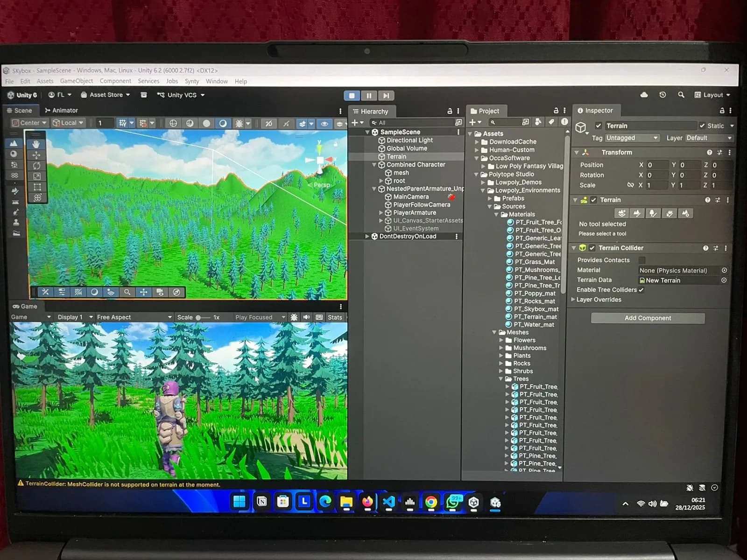
Task: Lock the Hierarchy panel
Action: (x=450, y=111)
